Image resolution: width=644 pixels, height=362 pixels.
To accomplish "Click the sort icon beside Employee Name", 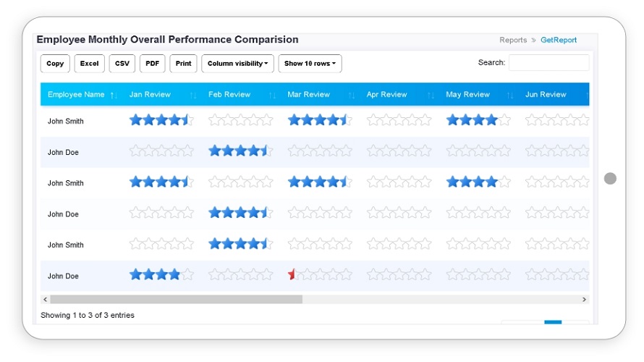I will pos(114,95).
